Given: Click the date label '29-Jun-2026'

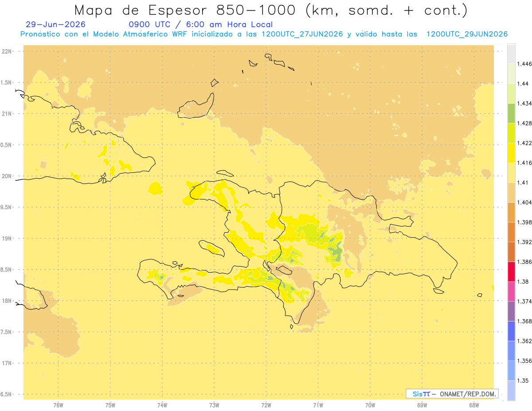Looking at the screenshot, I should [56, 24].
